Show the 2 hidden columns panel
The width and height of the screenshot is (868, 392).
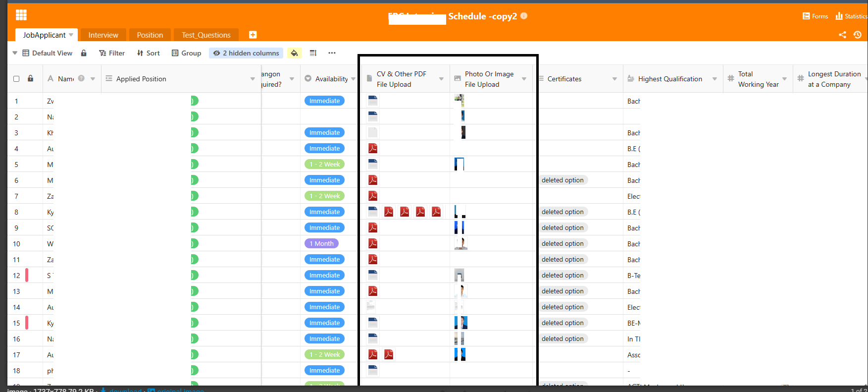(246, 53)
